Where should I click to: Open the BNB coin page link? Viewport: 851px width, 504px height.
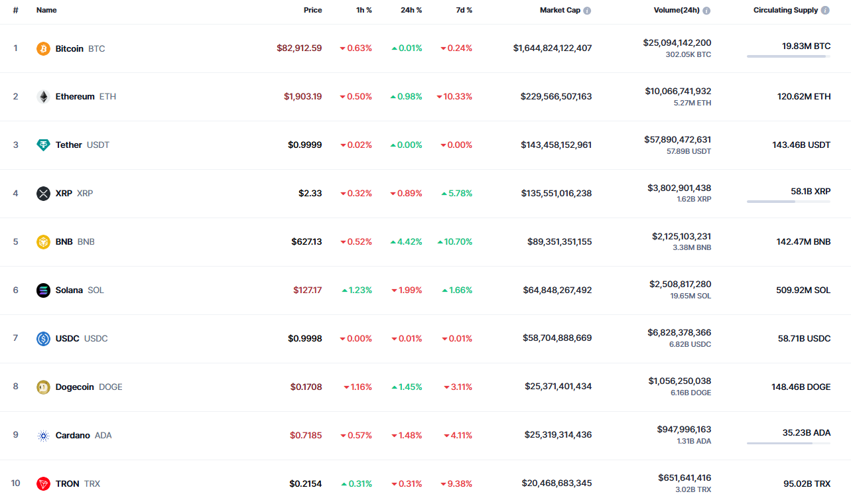(x=66, y=242)
